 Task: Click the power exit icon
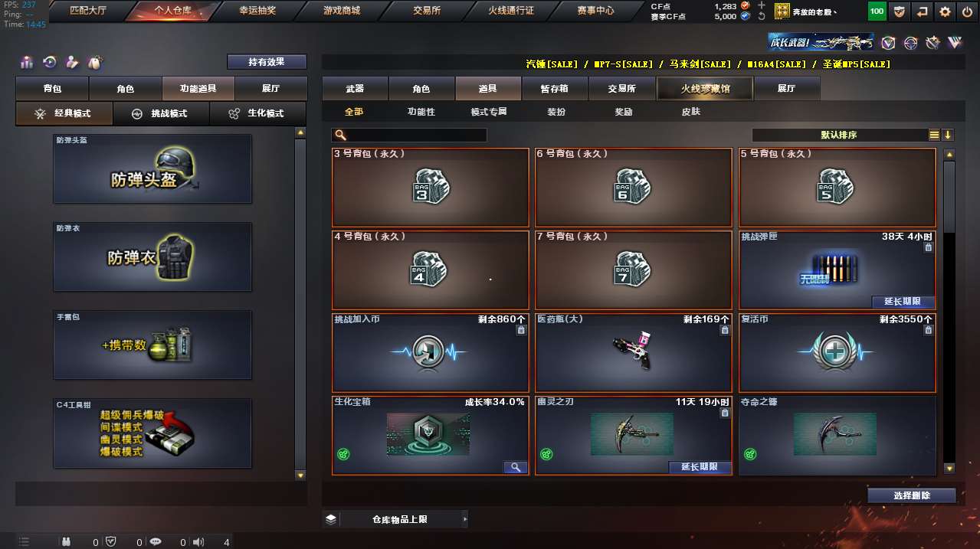click(x=967, y=11)
